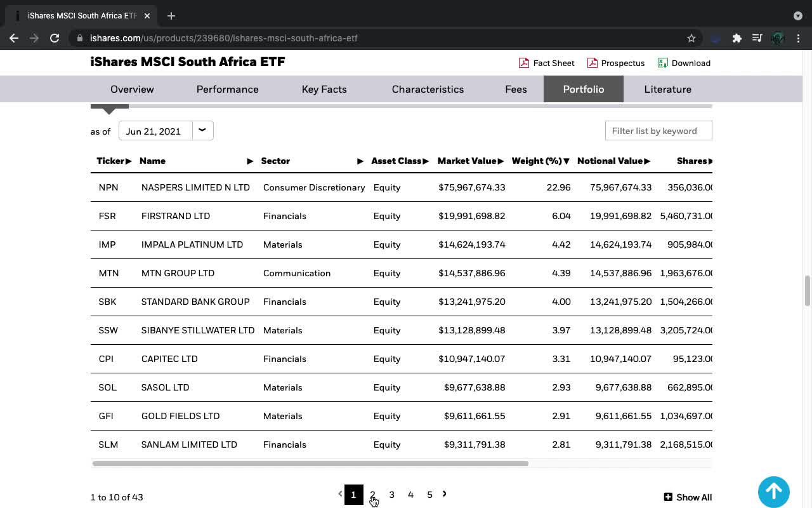Click Consumer Discretionary sector cell
Viewport: 812px width, 508px height.
[x=314, y=187]
